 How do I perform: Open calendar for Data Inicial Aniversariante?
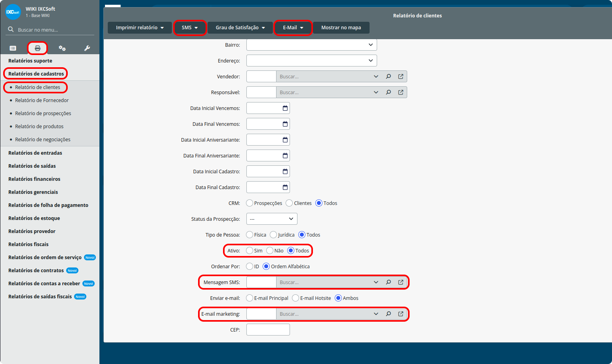point(285,140)
